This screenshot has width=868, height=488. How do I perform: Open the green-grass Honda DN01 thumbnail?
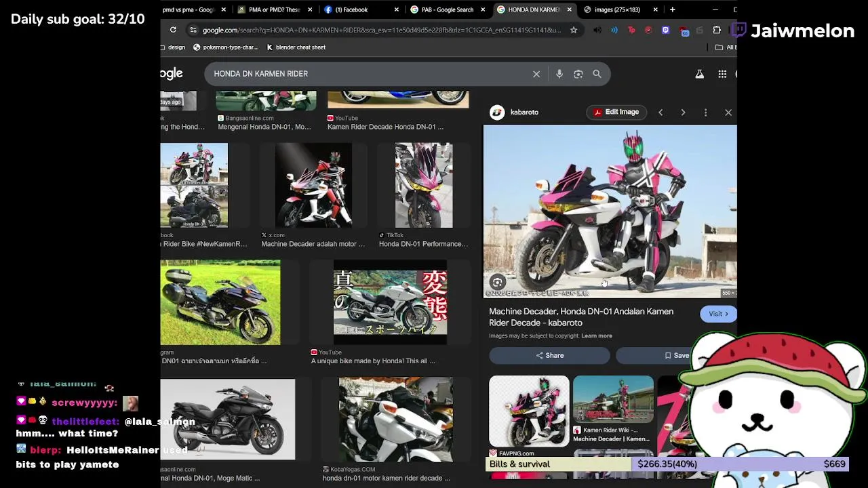220,302
